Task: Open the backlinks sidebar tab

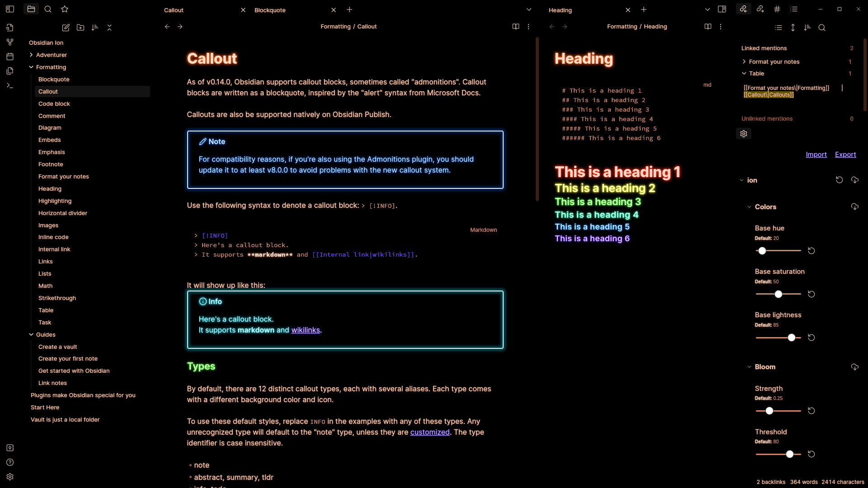Action: 744,9
